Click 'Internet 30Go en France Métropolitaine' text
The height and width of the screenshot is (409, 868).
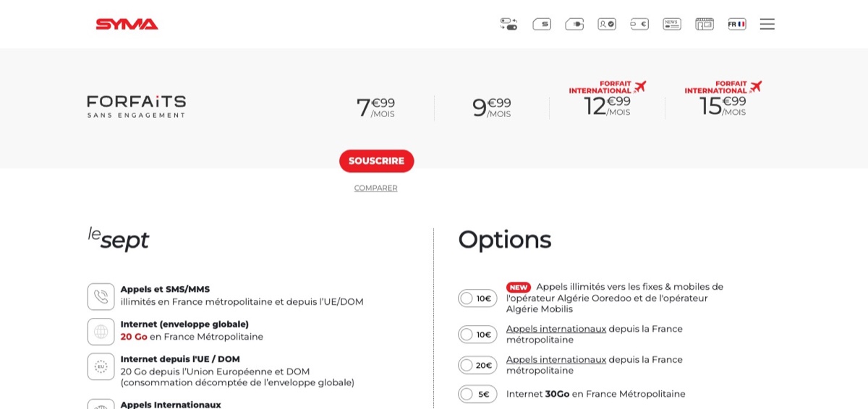pos(596,394)
